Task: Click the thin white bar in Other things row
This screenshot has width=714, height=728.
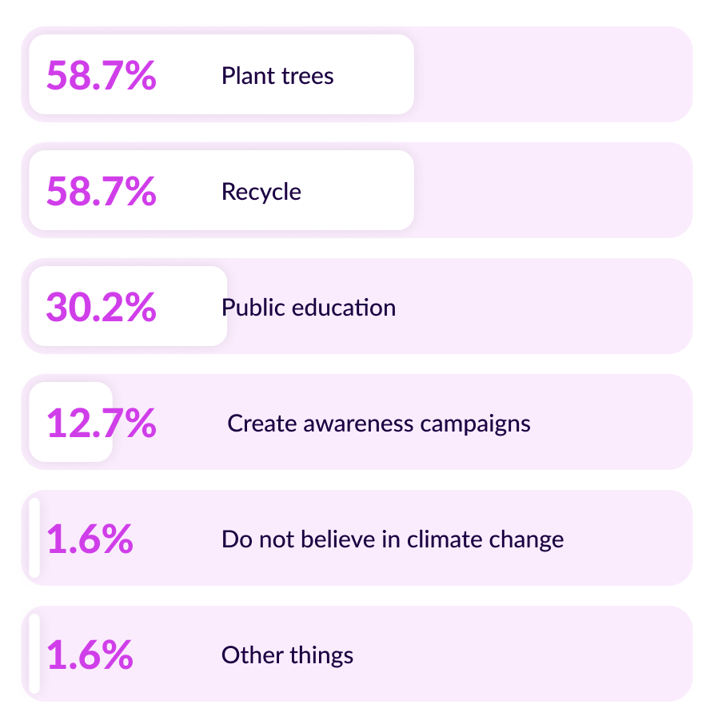Action: [x=34, y=654]
